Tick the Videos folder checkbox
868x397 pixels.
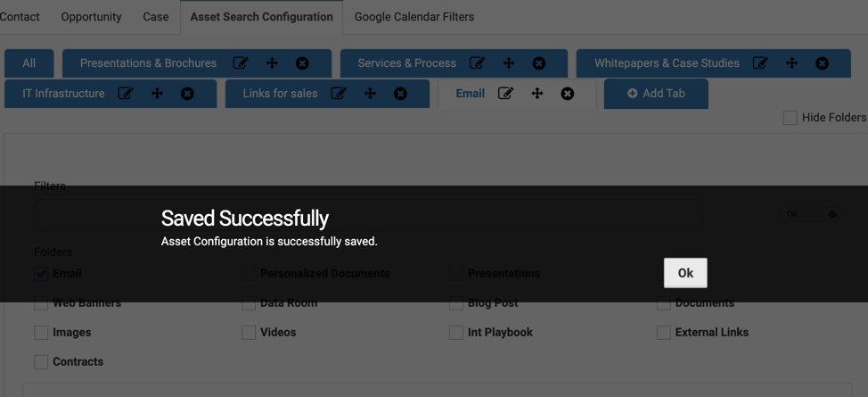click(249, 333)
